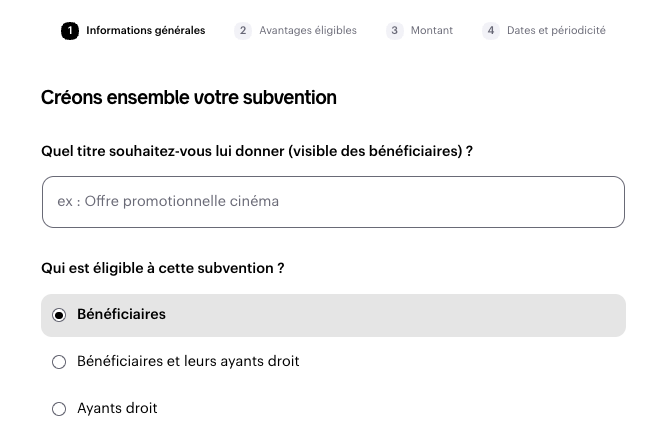The width and height of the screenshot is (666, 436).
Task: Focus the subvention title input field
Action: (333, 202)
